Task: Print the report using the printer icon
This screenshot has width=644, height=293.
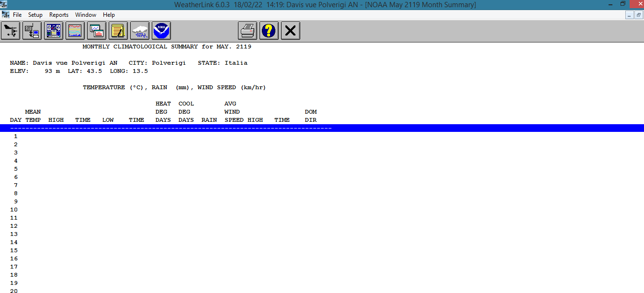Action: 248,32
